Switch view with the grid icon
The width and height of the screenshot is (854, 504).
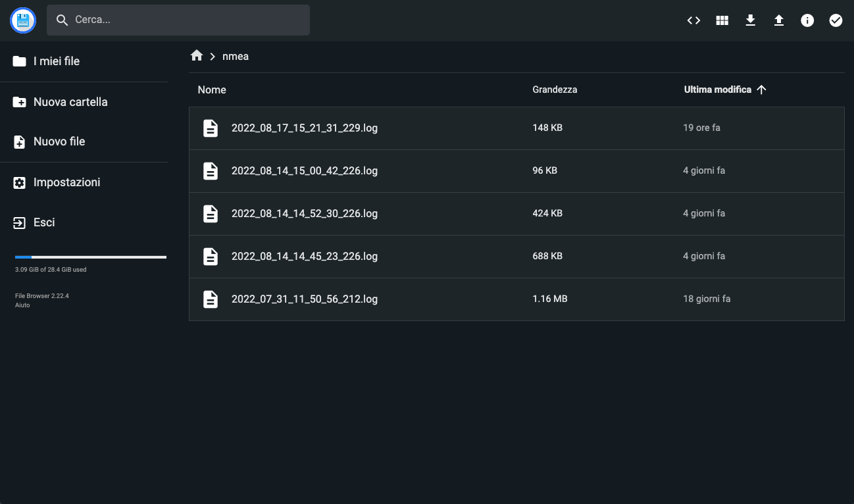tap(722, 20)
